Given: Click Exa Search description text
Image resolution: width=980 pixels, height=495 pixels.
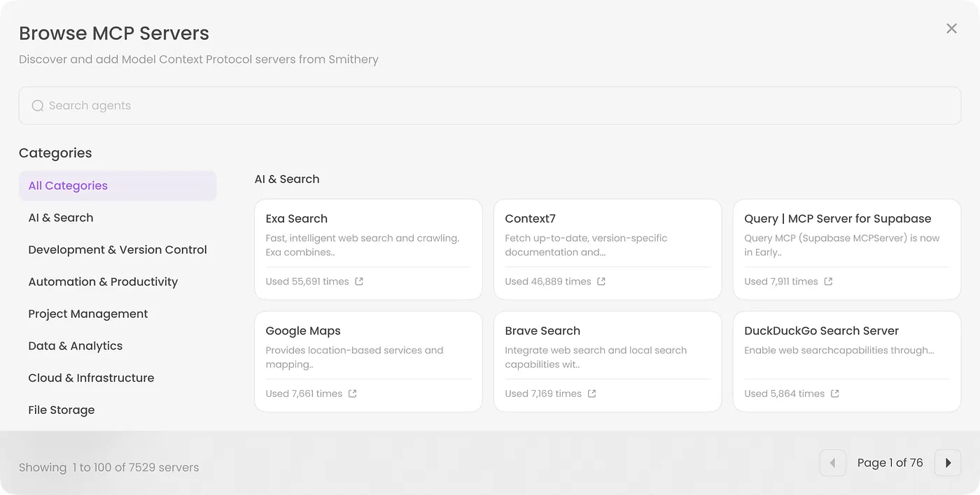Looking at the screenshot, I should [363, 245].
